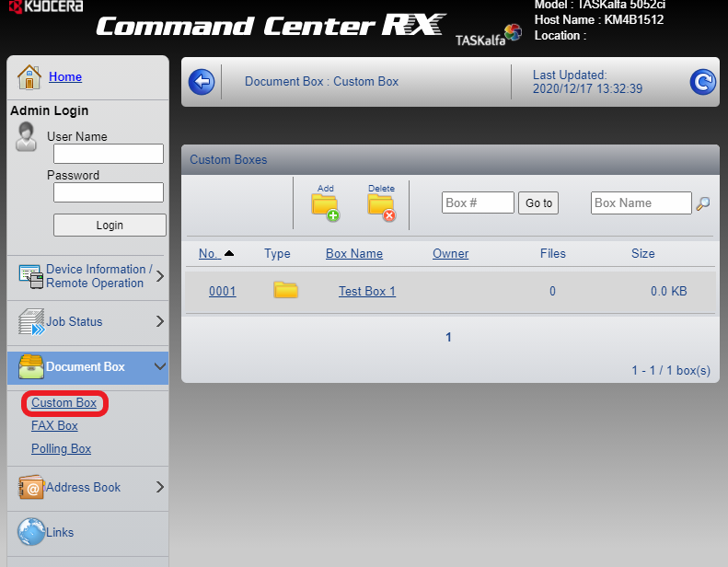Click the Type column header
The width and height of the screenshot is (728, 567).
(x=277, y=253)
